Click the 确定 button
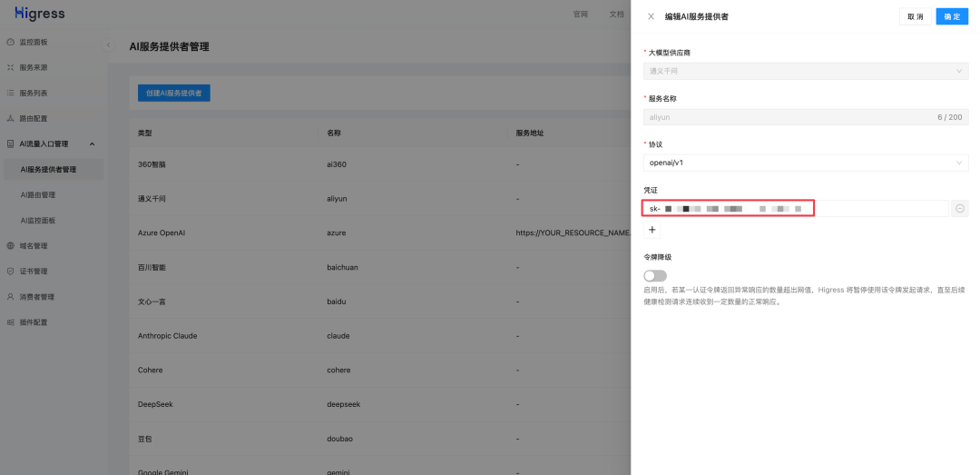The height and width of the screenshot is (475, 980). [952, 17]
